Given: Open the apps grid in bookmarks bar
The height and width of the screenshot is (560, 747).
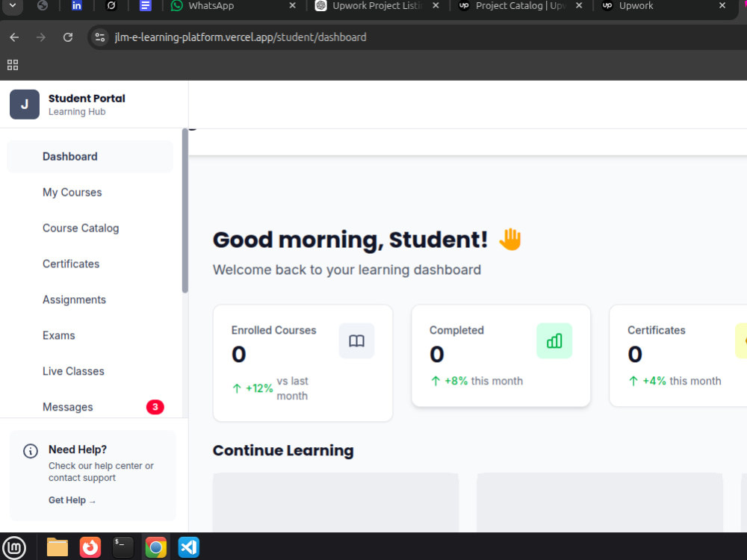Looking at the screenshot, I should coord(13,65).
